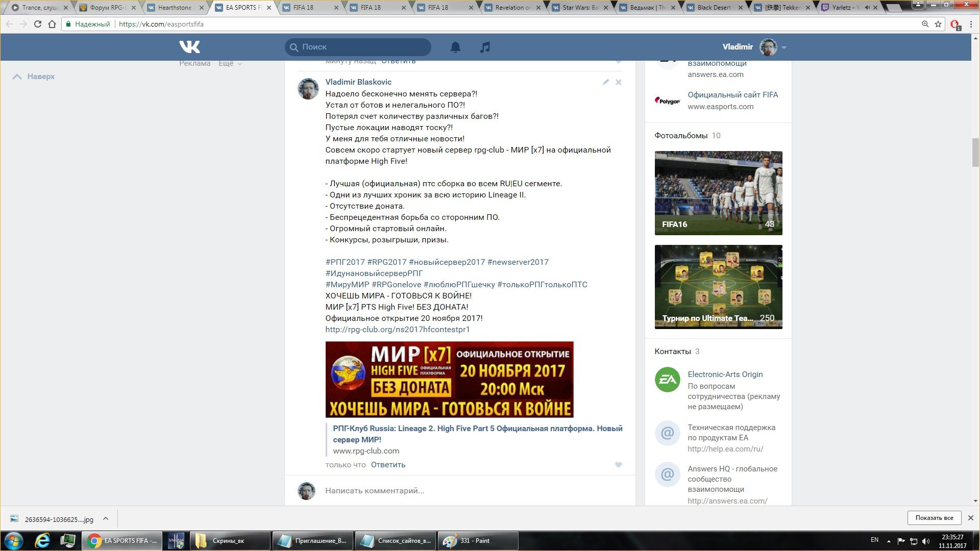Open hashtag #RPGonelove
This screenshot has height=551, width=980.
pos(397,285)
